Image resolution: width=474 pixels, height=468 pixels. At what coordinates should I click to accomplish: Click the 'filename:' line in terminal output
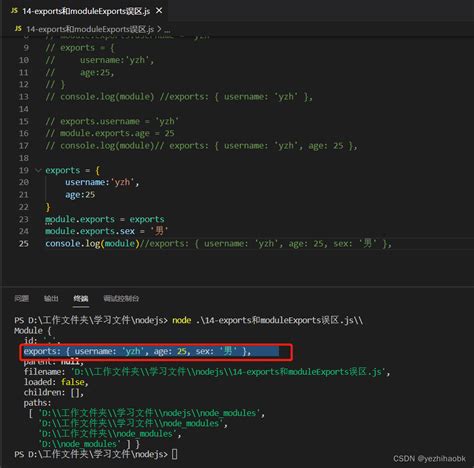coord(207,372)
